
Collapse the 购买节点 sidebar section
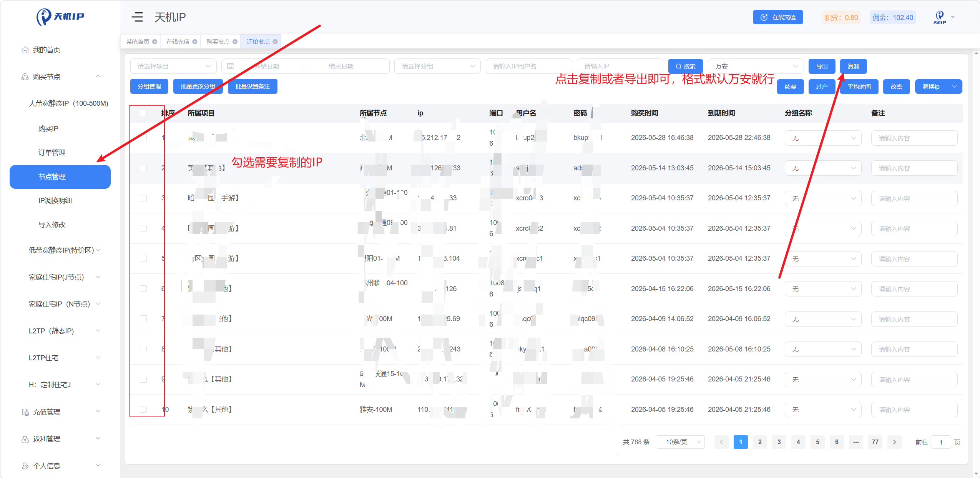[98, 77]
